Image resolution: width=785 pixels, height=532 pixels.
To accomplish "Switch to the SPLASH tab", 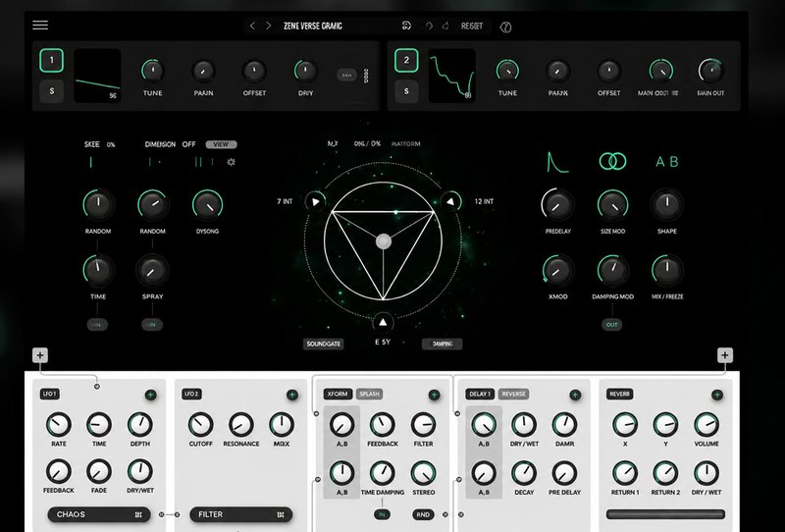I will pos(370,394).
